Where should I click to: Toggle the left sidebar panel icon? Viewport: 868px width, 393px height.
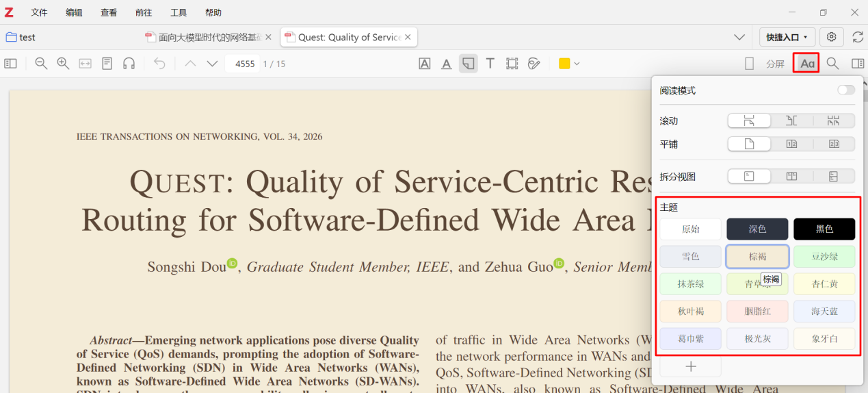[x=10, y=64]
